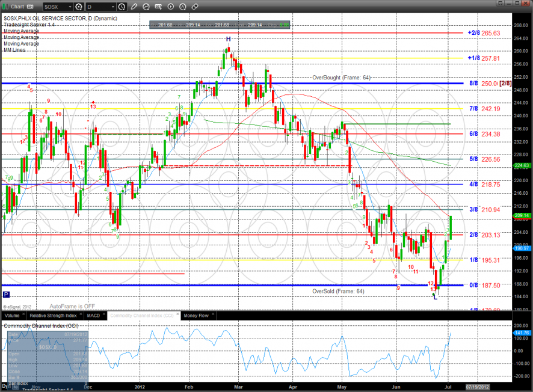Open the Relative Strength Index tab
Image resolution: width=533 pixels, height=392 pixels.
point(53,316)
